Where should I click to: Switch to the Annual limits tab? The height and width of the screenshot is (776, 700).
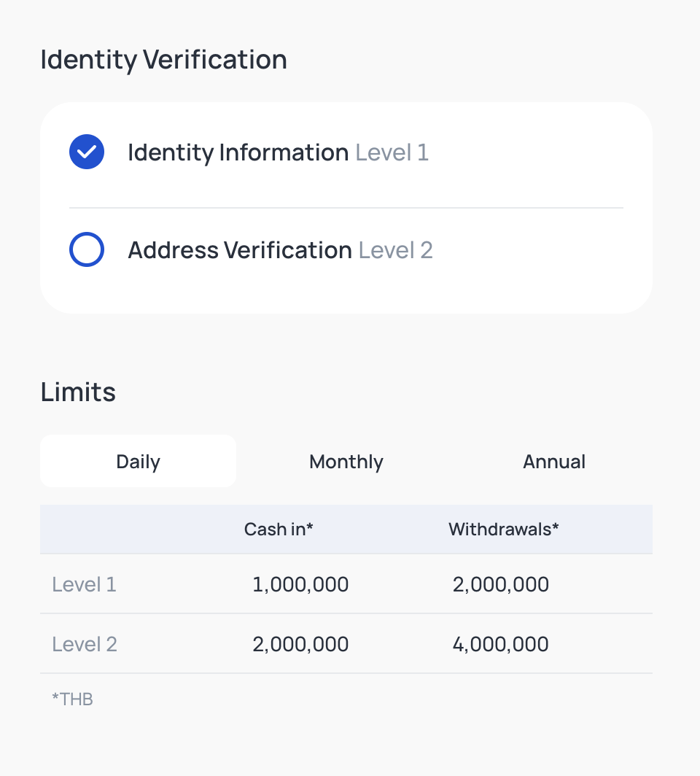click(x=554, y=461)
